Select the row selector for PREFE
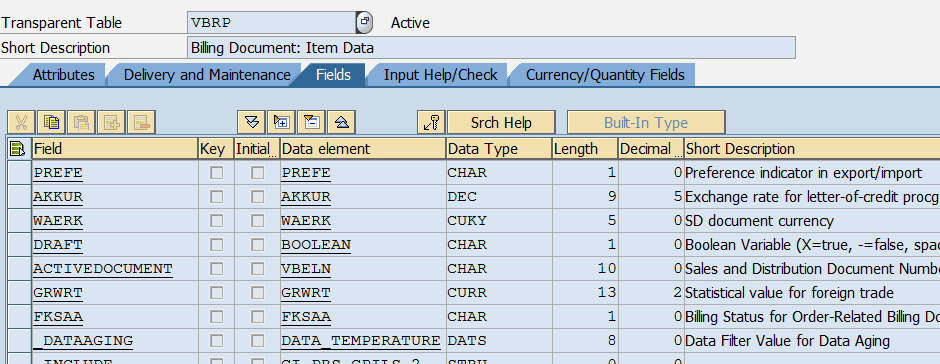940x364 pixels. [20, 173]
